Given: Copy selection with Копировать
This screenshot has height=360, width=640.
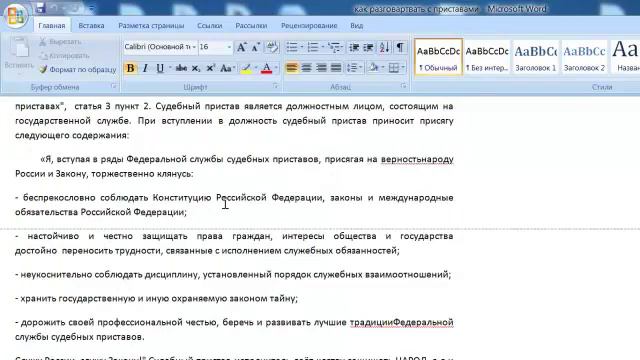Looking at the screenshot, I should tap(64, 56).
